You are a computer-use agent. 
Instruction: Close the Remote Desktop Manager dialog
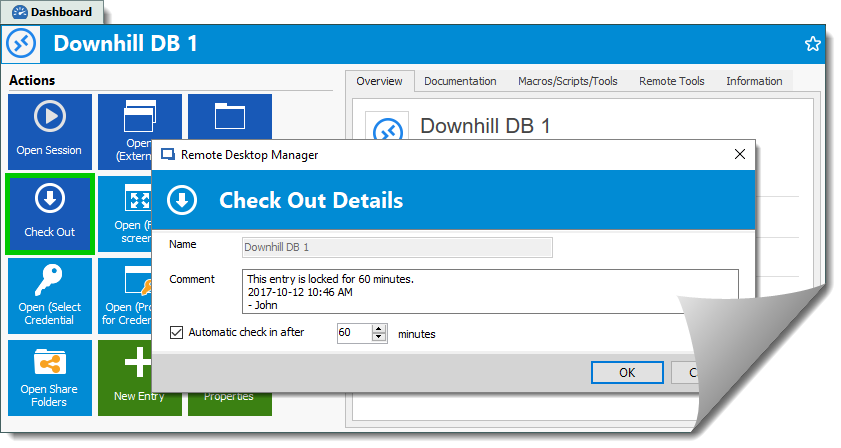point(739,154)
